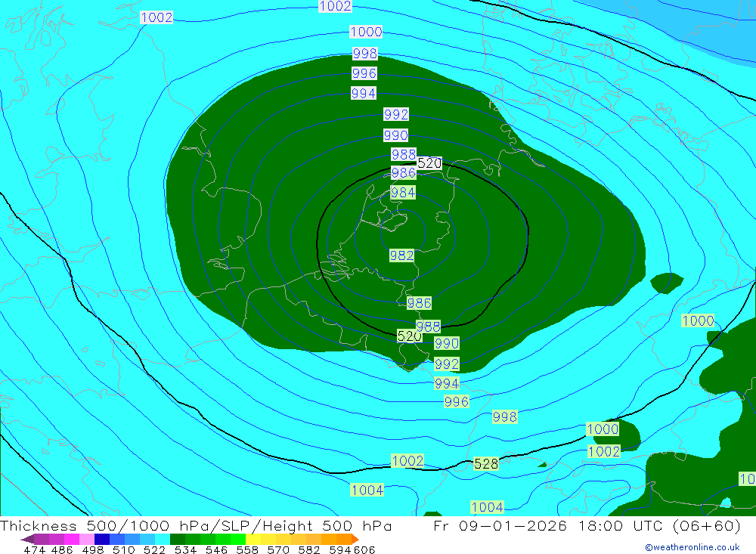Image resolution: width=756 pixels, height=554 pixels.
Task: Click the green-background 990 isobar label
Action: (447, 343)
